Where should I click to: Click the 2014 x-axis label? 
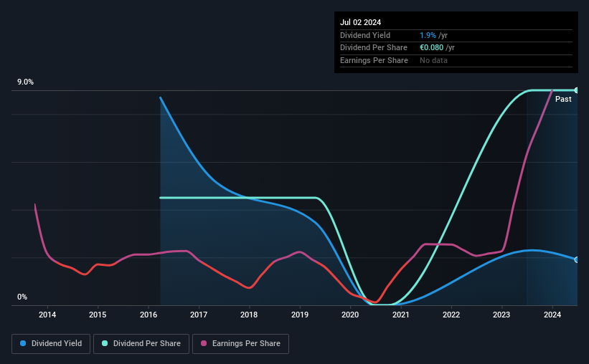coord(47,315)
